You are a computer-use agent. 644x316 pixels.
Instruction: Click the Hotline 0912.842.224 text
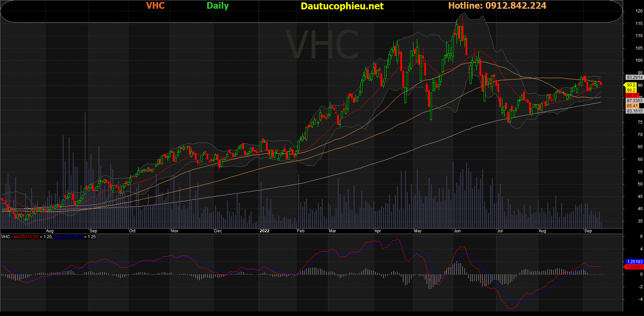tap(497, 6)
